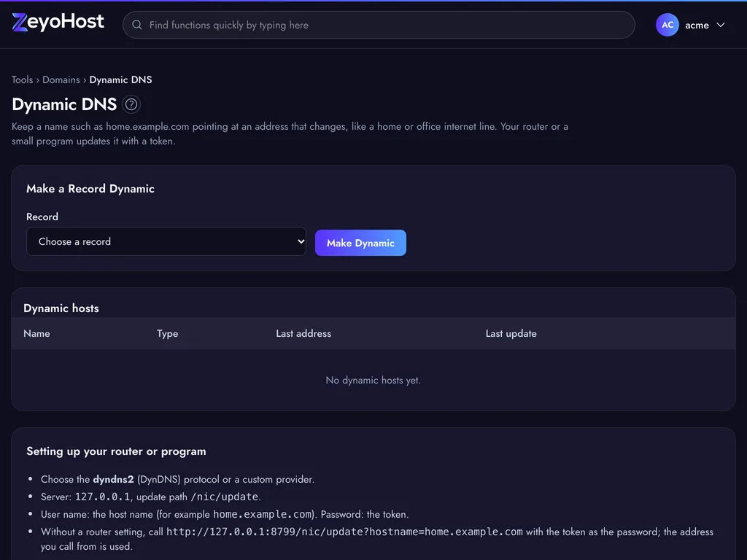Image resolution: width=747 pixels, height=560 pixels.
Task: Focus the function search field
Action: click(x=379, y=25)
